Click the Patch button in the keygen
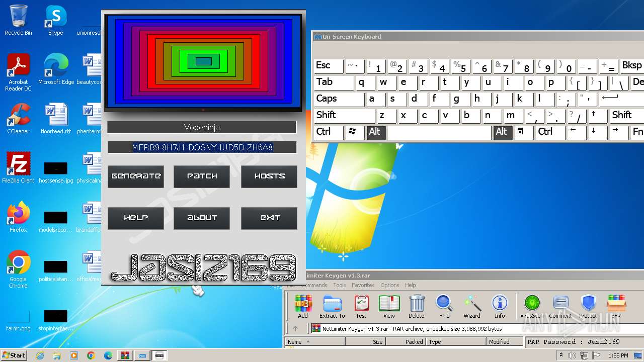Viewport: 644px width, 362px height. [x=202, y=176]
